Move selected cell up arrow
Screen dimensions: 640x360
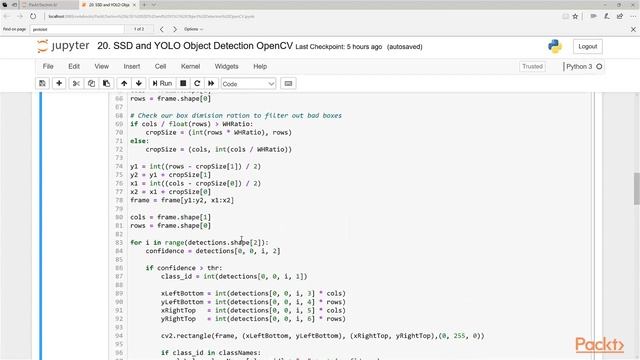pos(124,83)
